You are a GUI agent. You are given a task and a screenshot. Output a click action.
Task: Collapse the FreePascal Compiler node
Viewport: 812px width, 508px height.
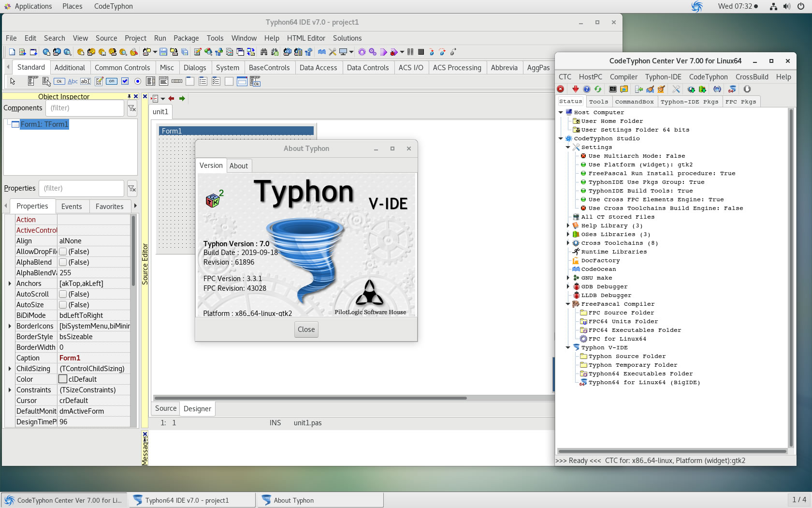click(x=568, y=304)
